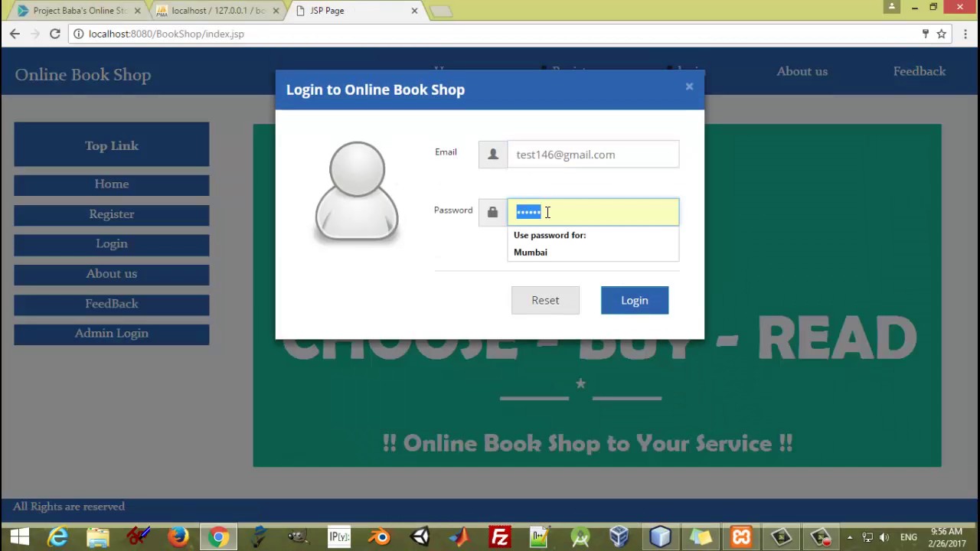Open XAMPP control panel from taskbar
This screenshot has height=551, width=980.
pos(741,537)
